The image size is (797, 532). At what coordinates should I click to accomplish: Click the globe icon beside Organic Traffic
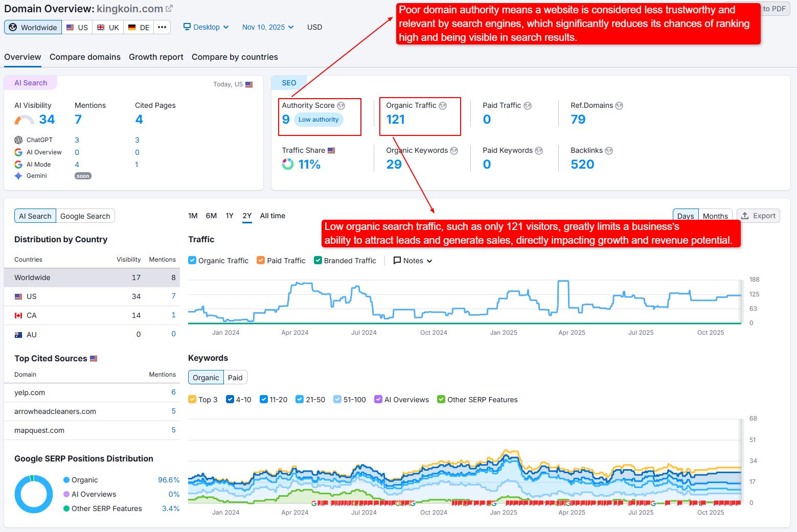[x=443, y=106]
